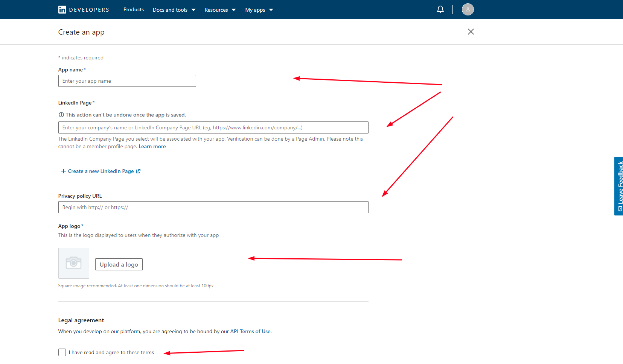Screen dimensions: 623x364
Task: Click the LinkedIn Developers logo
Action: (84, 10)
